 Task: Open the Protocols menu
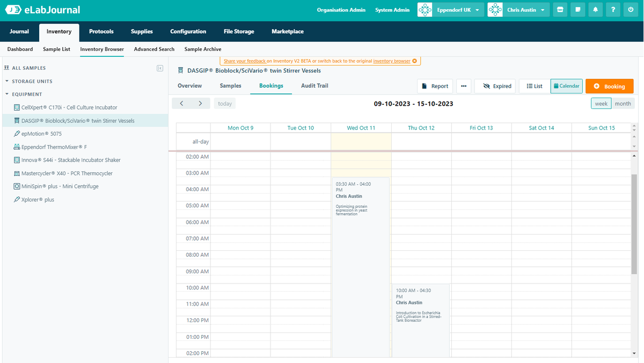click(101, 32)
